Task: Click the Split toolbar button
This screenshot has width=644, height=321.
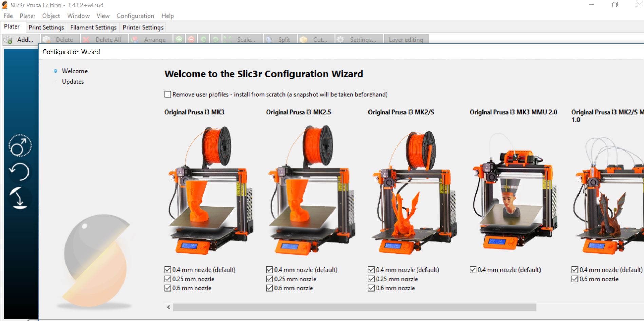Action: click(x=280, y=40)
